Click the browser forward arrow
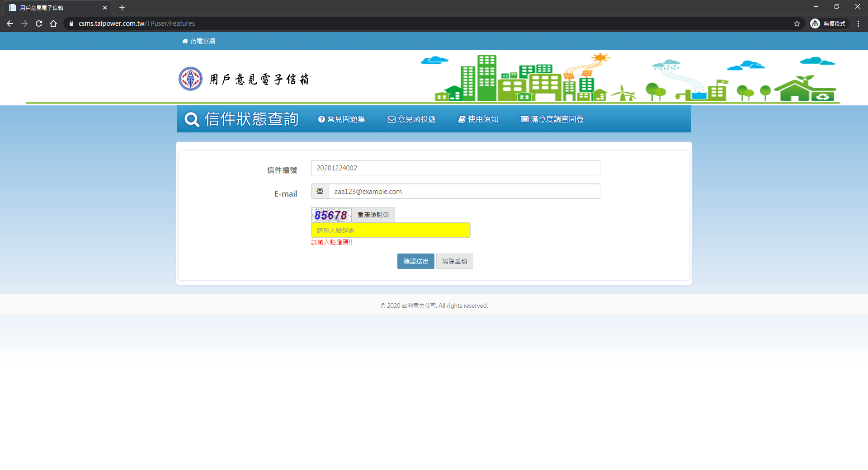This screenshot has width=868, height=470. coord(24,23)
